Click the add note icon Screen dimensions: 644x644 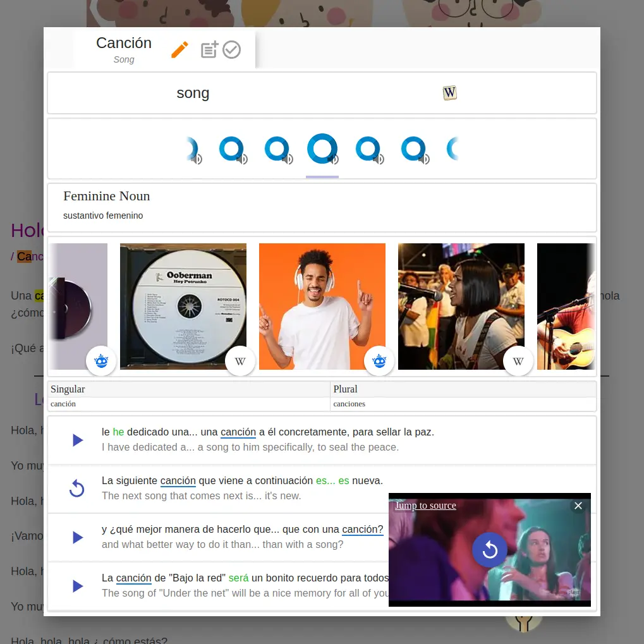pos(209,50)
